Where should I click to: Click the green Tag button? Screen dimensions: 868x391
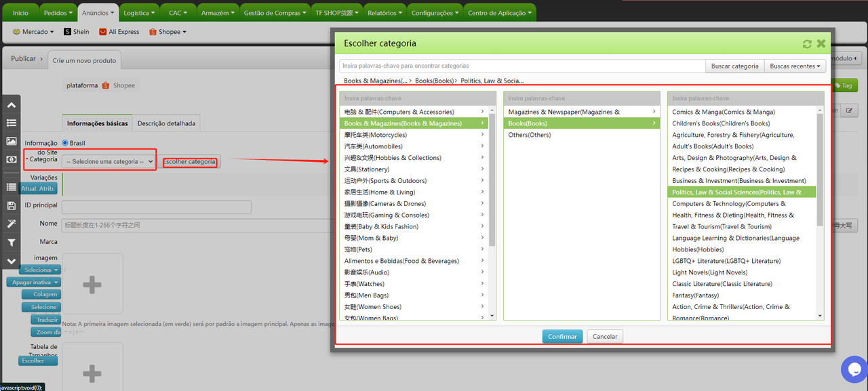[845, 86]
